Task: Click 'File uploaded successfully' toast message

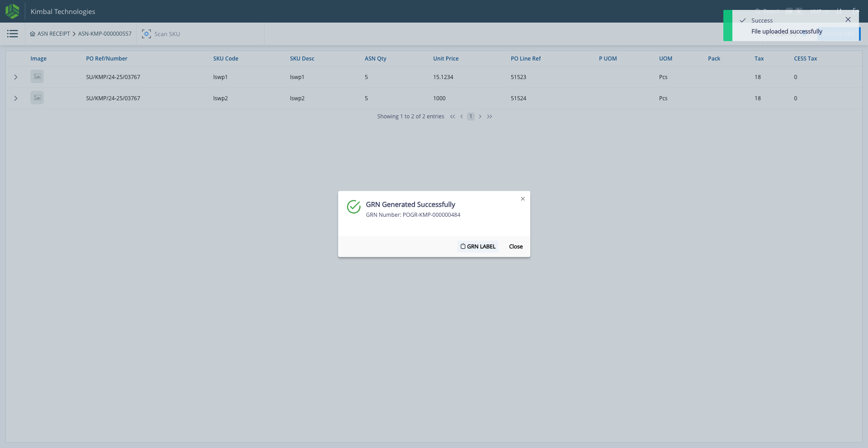Action: (x=787, y=32)
